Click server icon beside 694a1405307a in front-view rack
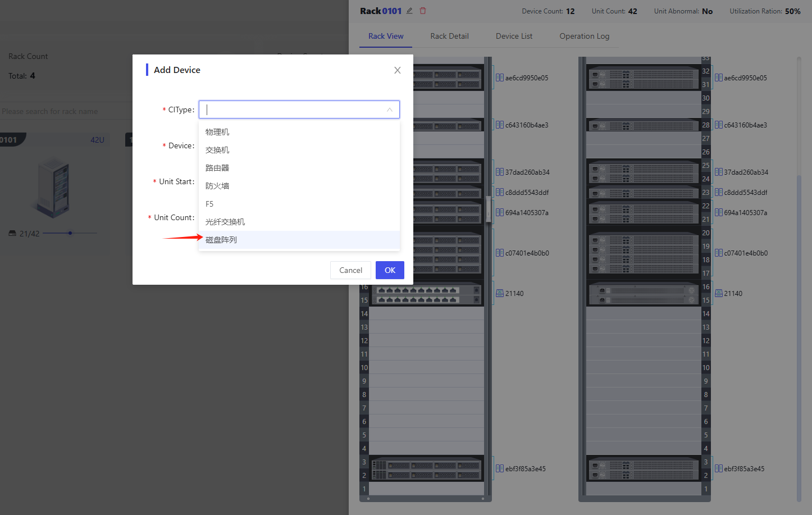The width and height of the screenshot is (812, 515). pyautogui.click(x=500, y=213)
